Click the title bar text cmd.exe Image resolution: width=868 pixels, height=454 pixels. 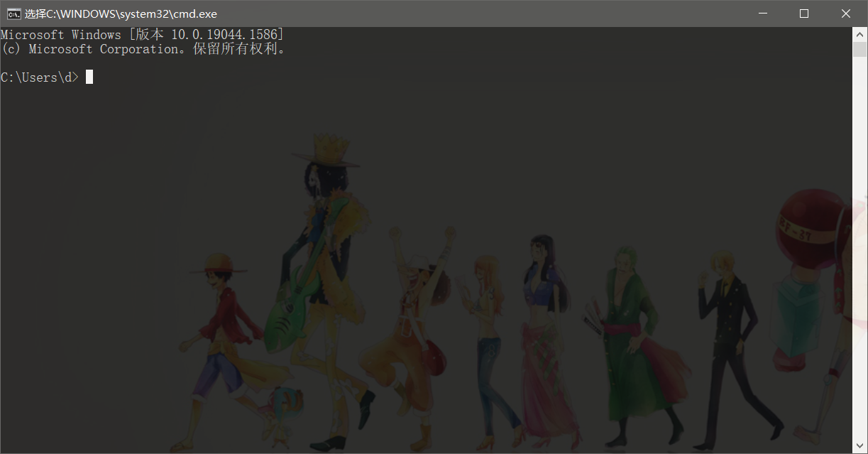pyautogui.click(x=121, y=13)
